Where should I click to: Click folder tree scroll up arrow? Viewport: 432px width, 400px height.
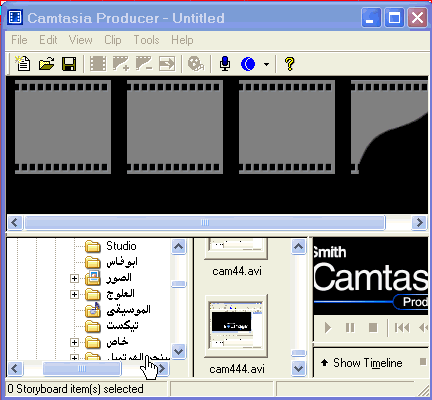click(x=179, y=247)
